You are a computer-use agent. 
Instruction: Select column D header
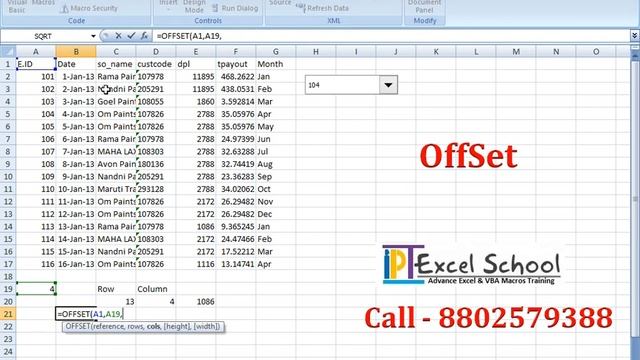156,51
